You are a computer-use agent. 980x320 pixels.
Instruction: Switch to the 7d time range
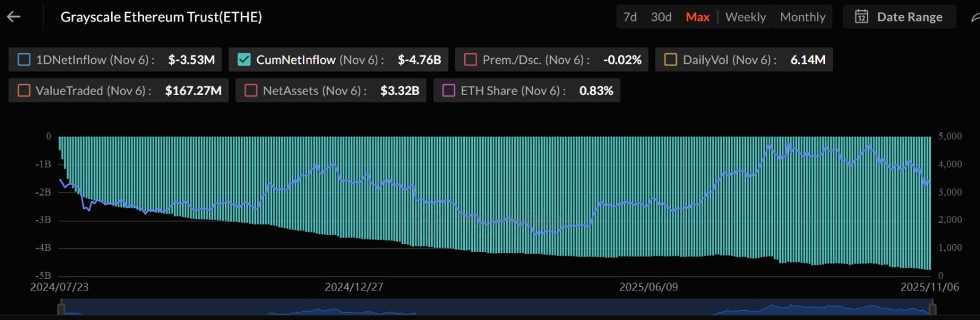(630, 17)
